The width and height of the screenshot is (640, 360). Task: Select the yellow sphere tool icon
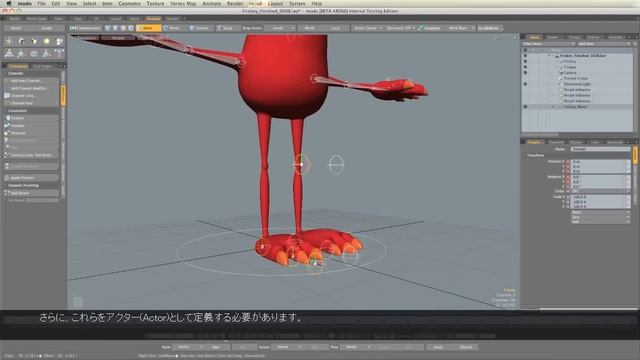point(47,41)
